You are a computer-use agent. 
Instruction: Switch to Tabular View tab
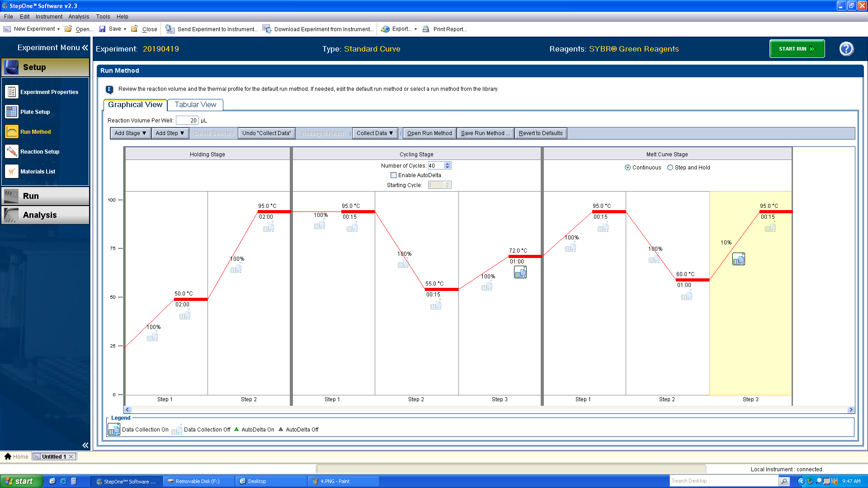click(196, 105)
